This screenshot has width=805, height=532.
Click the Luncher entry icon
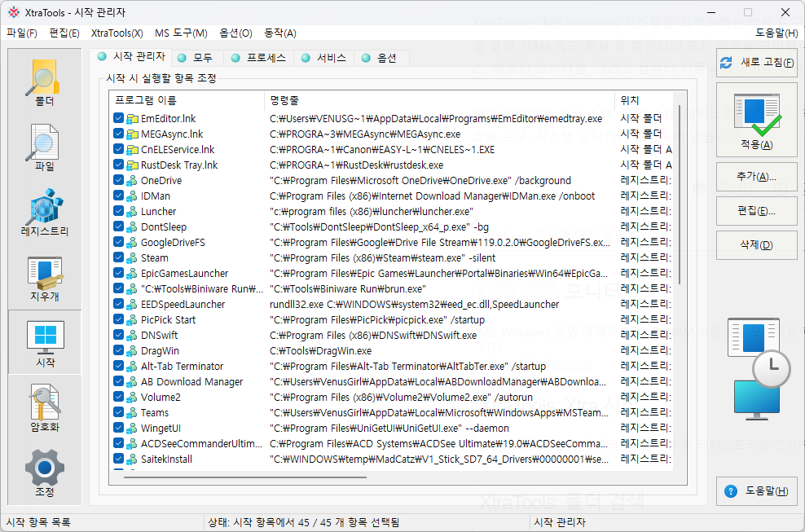point(133,212)
